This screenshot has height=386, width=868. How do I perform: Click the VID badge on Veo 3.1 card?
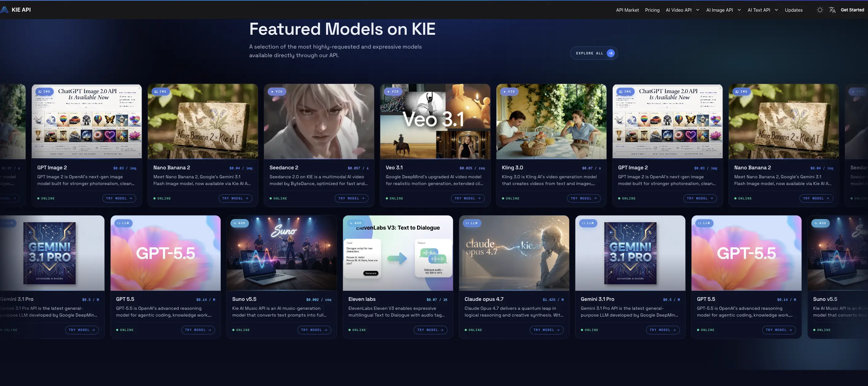[393, 92]
